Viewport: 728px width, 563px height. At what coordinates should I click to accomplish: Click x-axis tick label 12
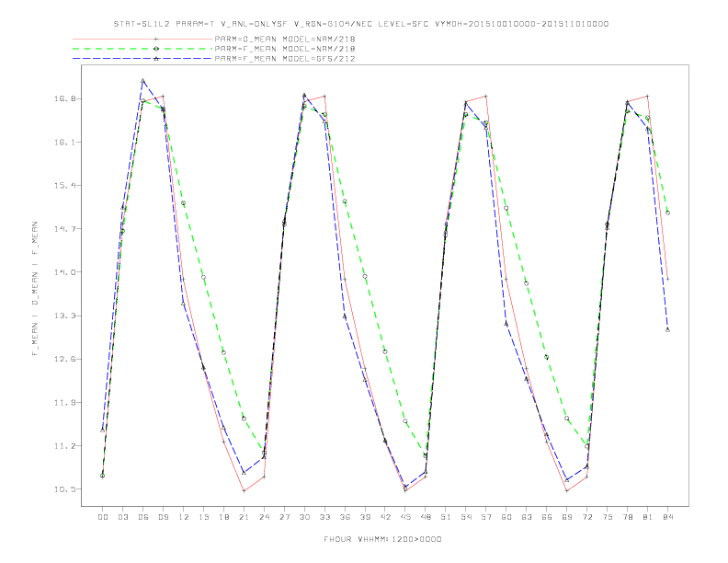184,517
